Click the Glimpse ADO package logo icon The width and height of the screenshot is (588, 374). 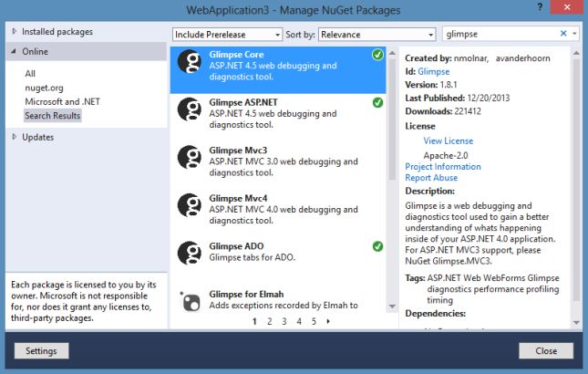[190, 254]
